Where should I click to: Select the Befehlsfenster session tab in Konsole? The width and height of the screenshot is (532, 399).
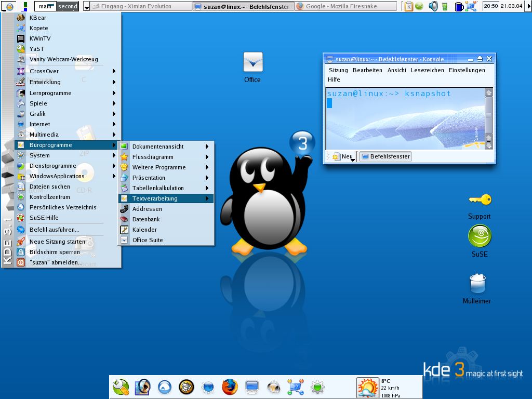coord(386,156)
